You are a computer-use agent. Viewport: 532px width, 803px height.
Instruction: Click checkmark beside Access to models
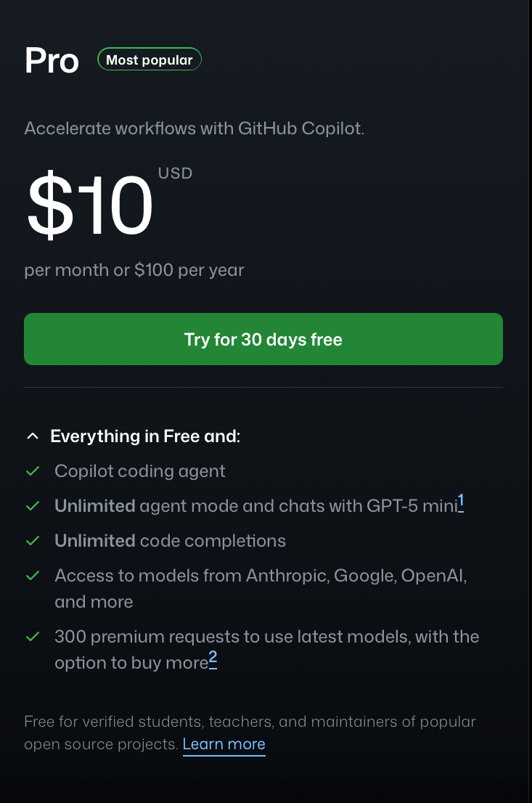click(x=32, y=576)
